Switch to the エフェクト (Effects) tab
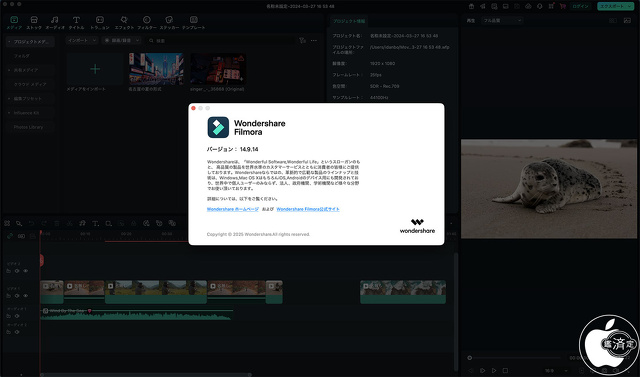 click(x=124, y=23)
